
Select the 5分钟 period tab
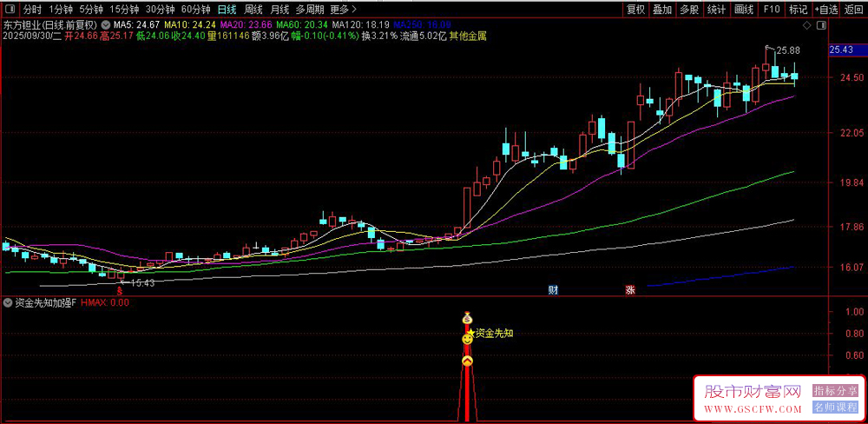(x=90, y=9)
